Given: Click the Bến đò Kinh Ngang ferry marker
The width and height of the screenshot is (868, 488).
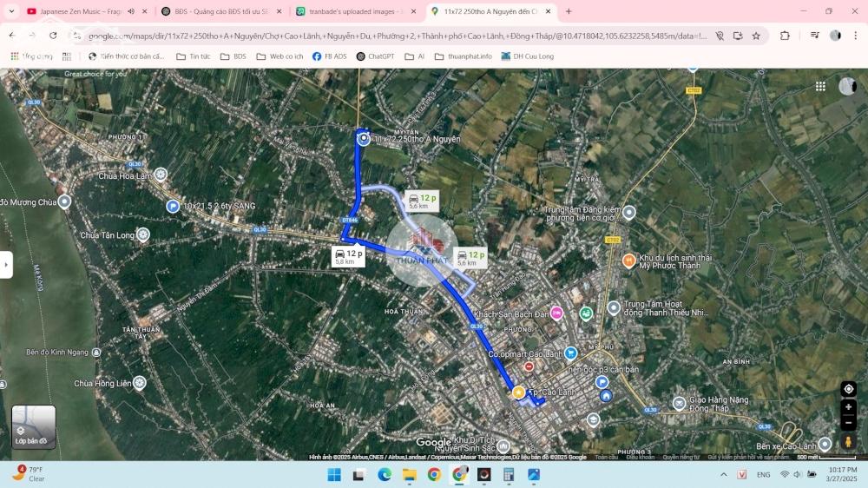Looking at the screenshot, I should (x=96, y=353).
